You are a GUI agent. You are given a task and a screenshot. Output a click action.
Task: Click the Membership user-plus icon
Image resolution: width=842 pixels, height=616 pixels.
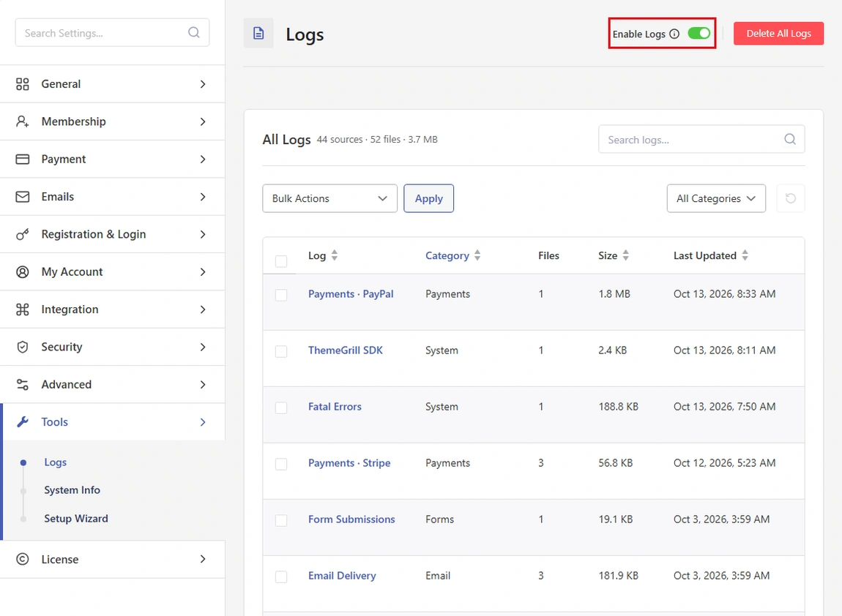point(23,121)
